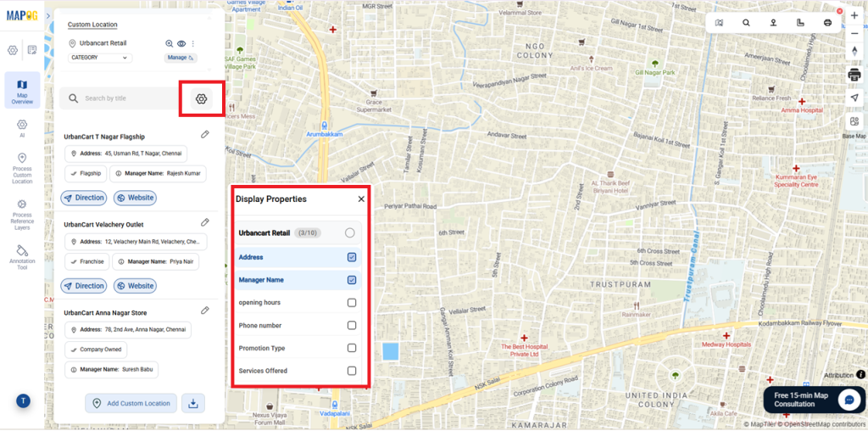Click the Add Custom Location button
Screen dimensions: 868x431
click(131, 403)
